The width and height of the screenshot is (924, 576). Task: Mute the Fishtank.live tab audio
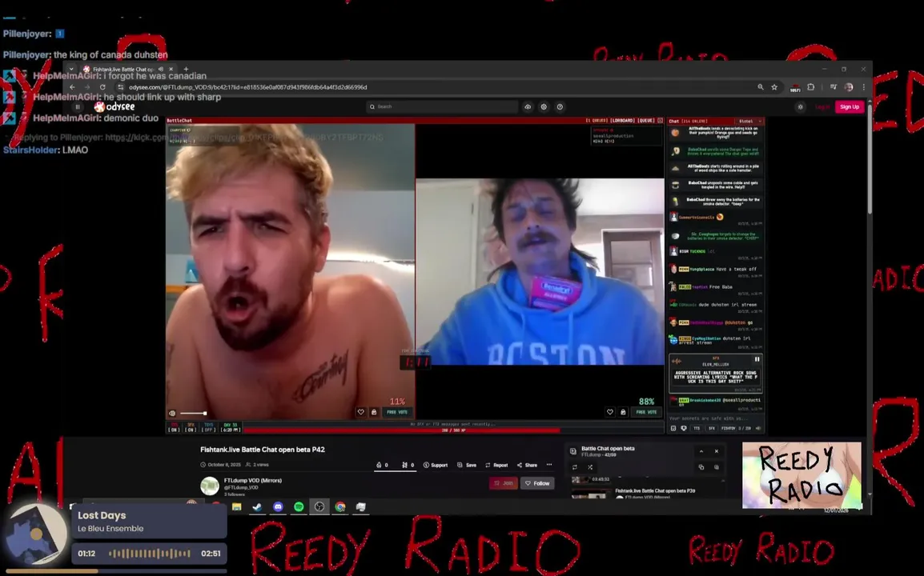point(160,69)
